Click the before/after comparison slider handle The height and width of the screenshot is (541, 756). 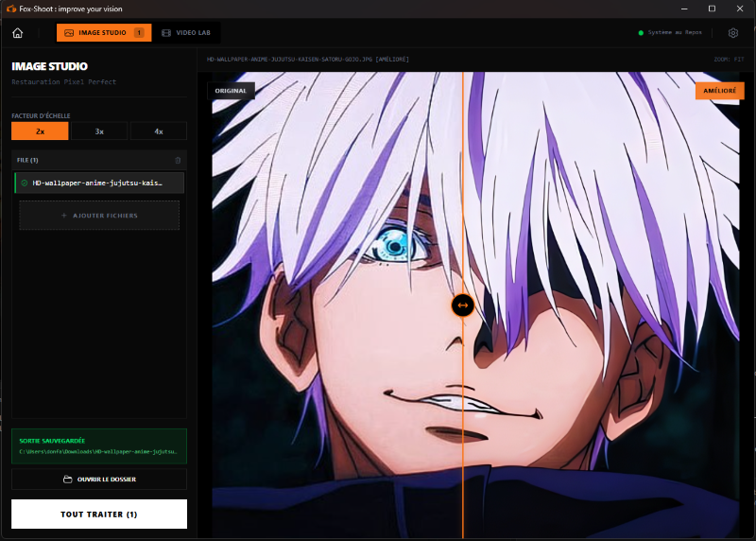[x=462, y=305]
